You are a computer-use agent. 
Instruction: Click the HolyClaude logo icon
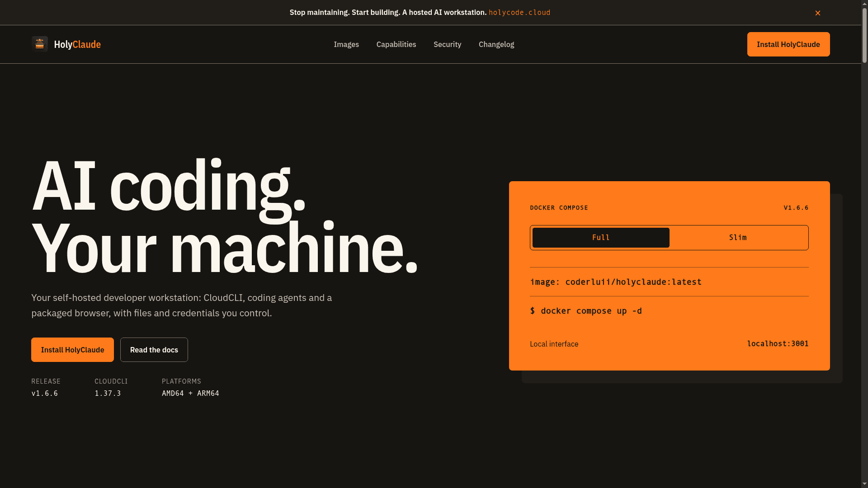click(x=40, y=44)
